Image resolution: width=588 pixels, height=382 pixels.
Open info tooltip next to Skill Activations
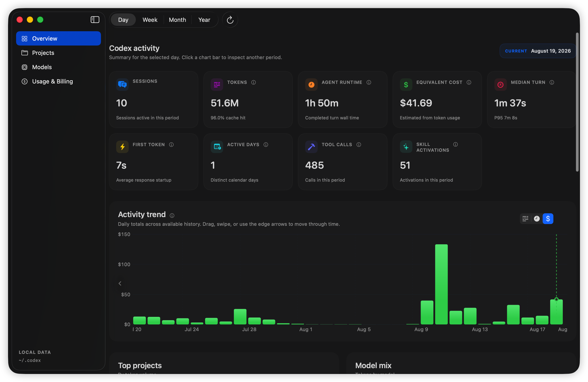pos(456,144)
